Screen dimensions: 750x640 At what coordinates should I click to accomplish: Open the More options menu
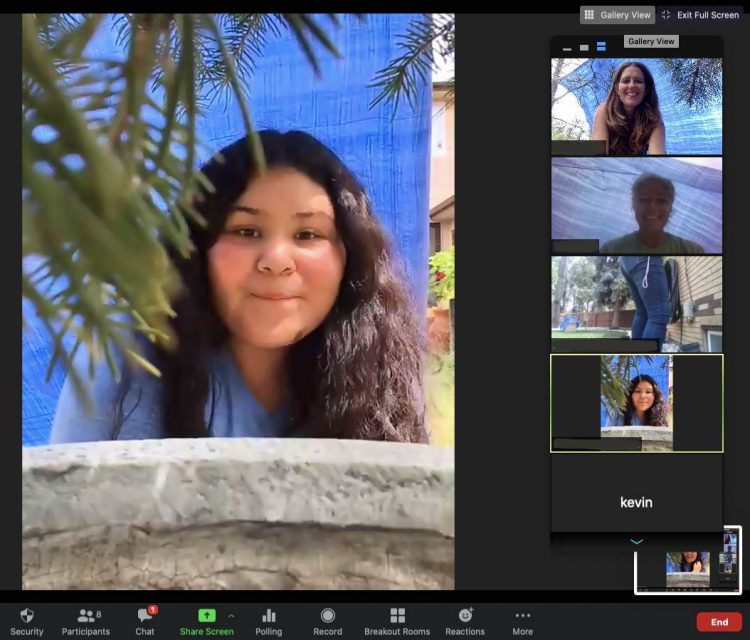522,620
